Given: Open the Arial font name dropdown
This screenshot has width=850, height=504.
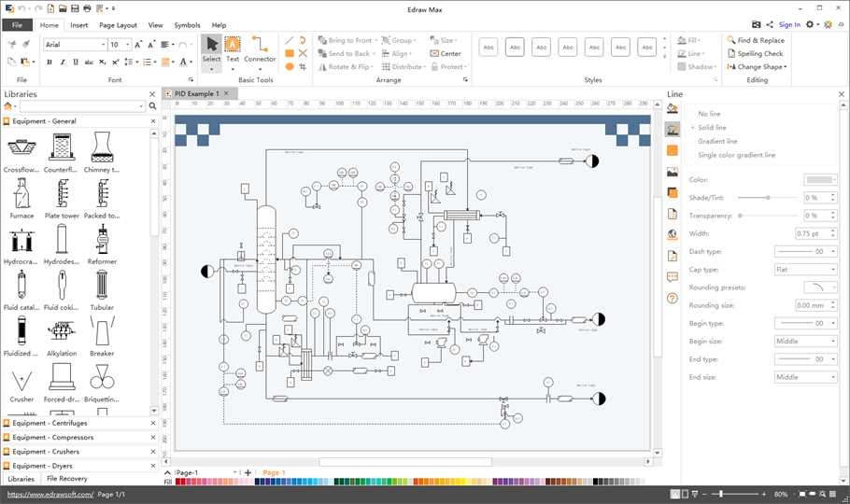Looking at the screenshot, I should (103, 45).
